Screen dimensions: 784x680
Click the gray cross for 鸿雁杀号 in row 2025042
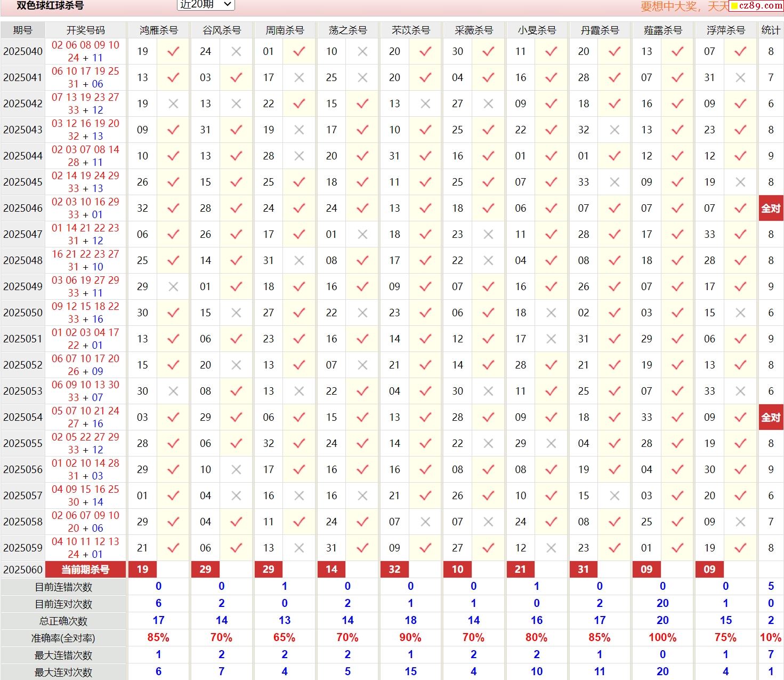(173, 104)
